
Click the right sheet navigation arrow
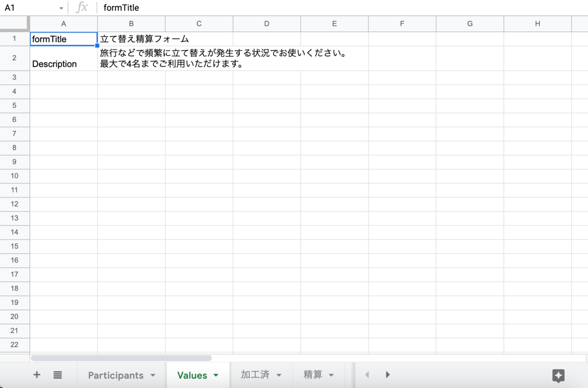[388, 375]
